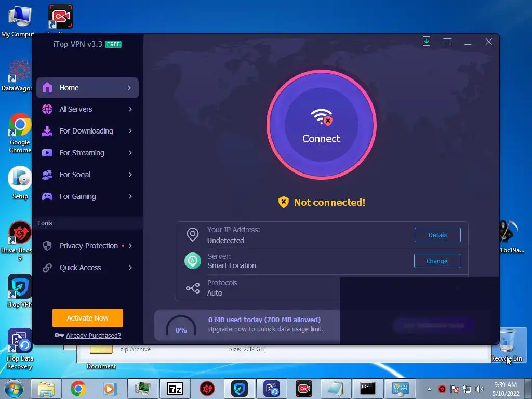This screenshot has width=532, height=399.
Task: Click the Protocols share icon
Action: tap(193, 288)
